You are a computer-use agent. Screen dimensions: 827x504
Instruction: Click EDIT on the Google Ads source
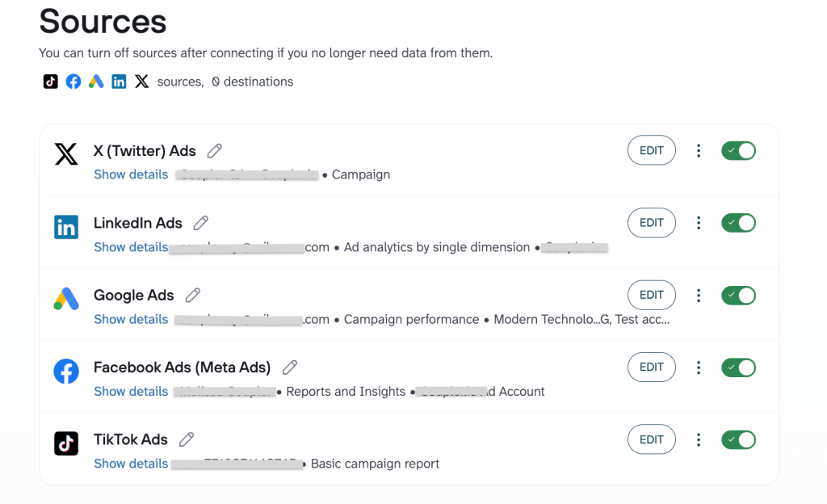coord(651,295)
